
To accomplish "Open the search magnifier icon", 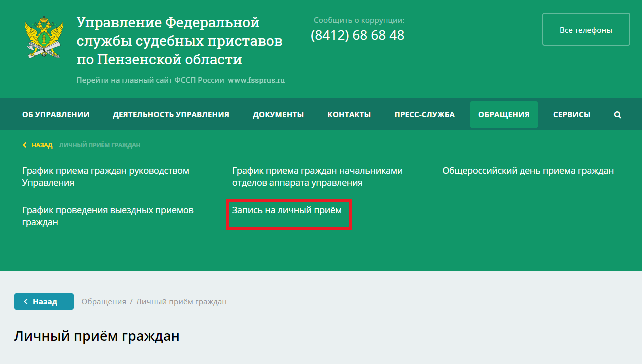I will click(x=617, y=115).
